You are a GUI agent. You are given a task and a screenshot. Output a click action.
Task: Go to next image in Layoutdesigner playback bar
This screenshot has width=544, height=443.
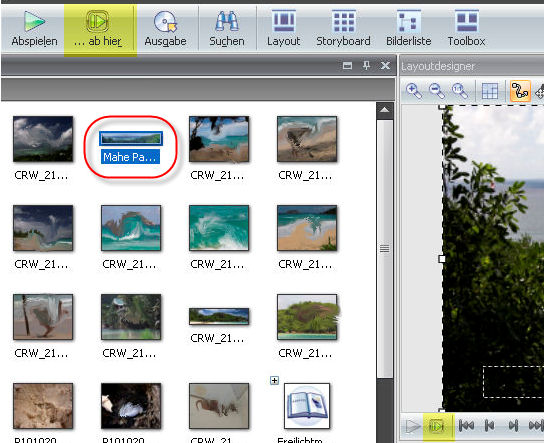pos(513,426)
